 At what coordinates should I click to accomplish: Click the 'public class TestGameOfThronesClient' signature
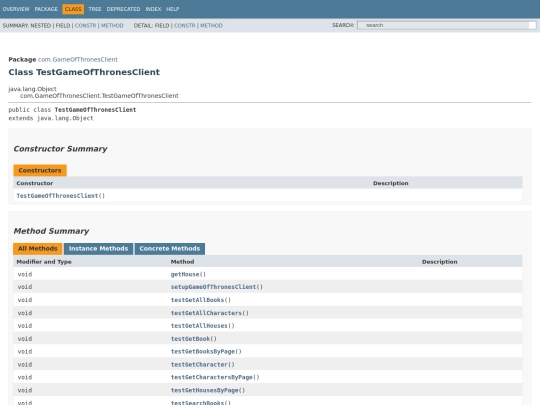coord(72,110)
